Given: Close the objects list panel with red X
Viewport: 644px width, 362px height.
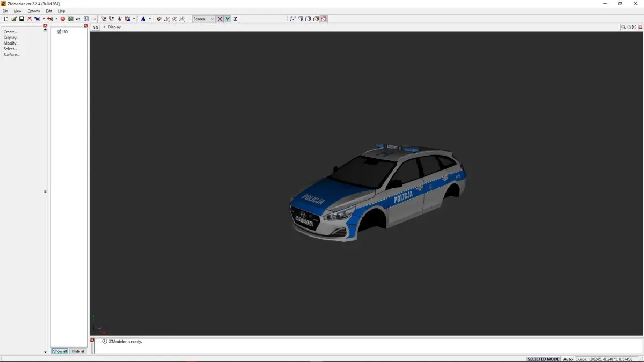Looking at the screenshot, I should [86, 26].
